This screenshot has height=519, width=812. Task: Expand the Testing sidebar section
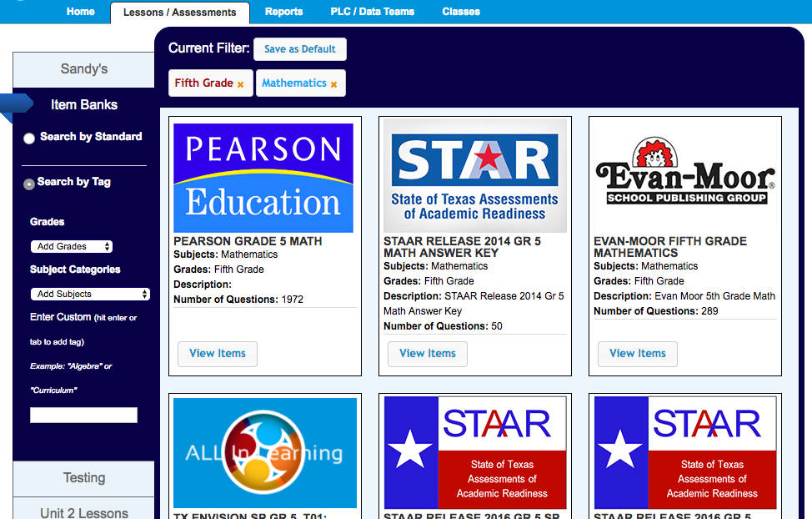click(84, 478)
